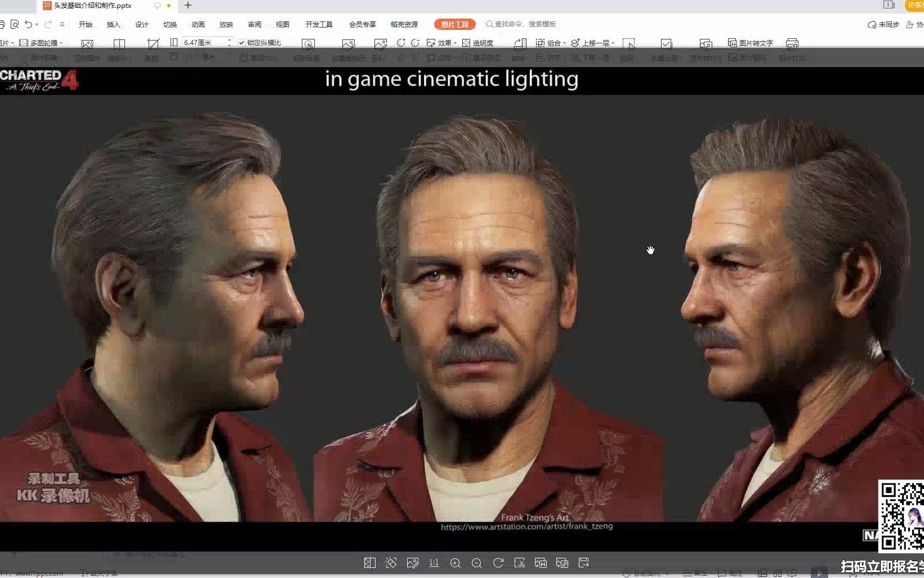Open the 会员专享 tab
The image size is (924, 578).
[x=363, y=24]
